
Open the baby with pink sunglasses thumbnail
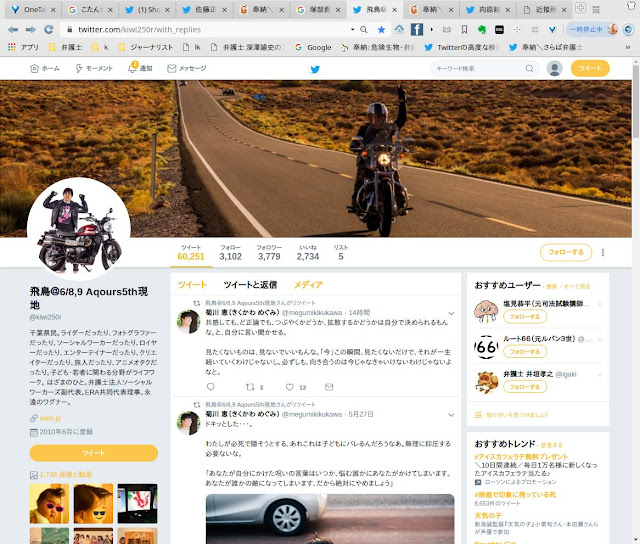click(x=49, y=504)
